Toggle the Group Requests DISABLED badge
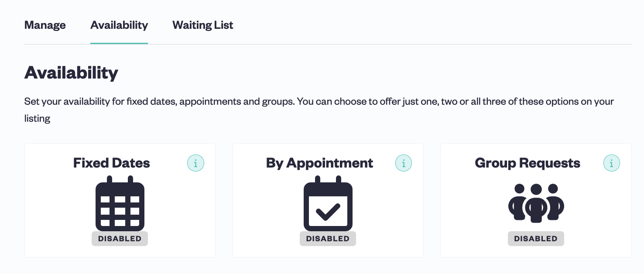This screenshot has height=274, width=644. tap(536, 239)
